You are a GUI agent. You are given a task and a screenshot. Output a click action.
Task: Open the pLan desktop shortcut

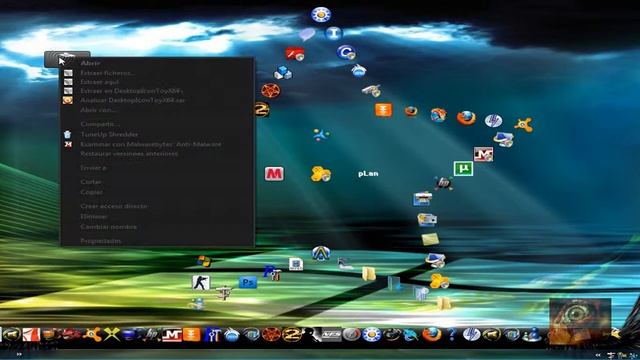pyautogui.click(x=368, y=174)
